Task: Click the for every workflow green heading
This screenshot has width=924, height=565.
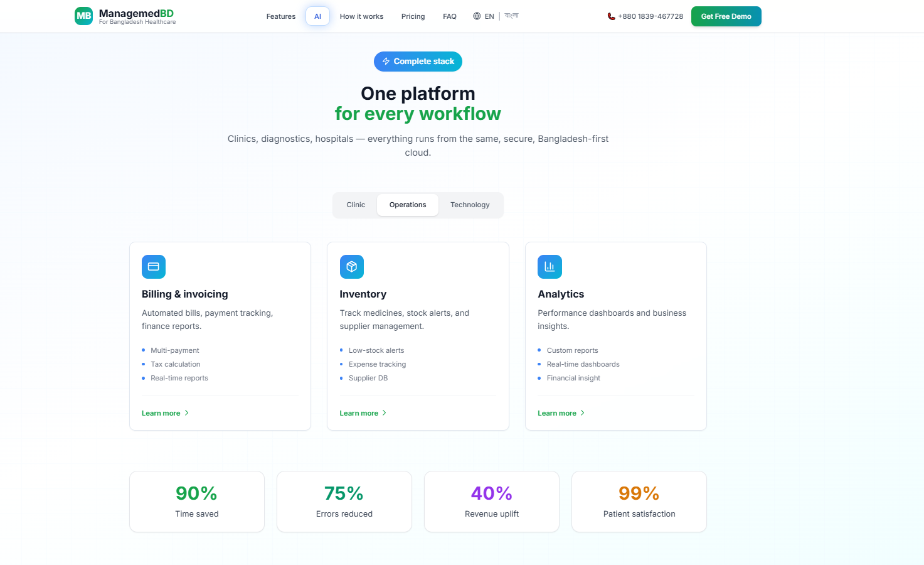Action: 418,114
